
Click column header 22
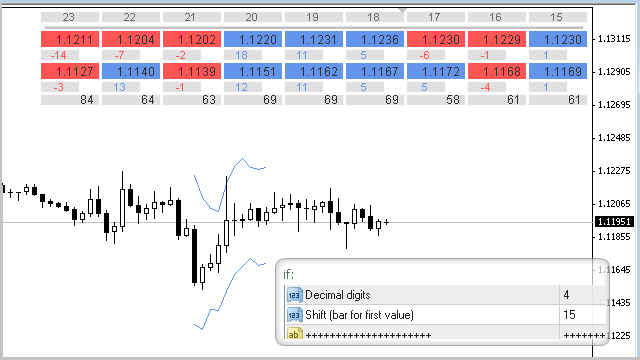pyautogui.click(x=131, y=17)
